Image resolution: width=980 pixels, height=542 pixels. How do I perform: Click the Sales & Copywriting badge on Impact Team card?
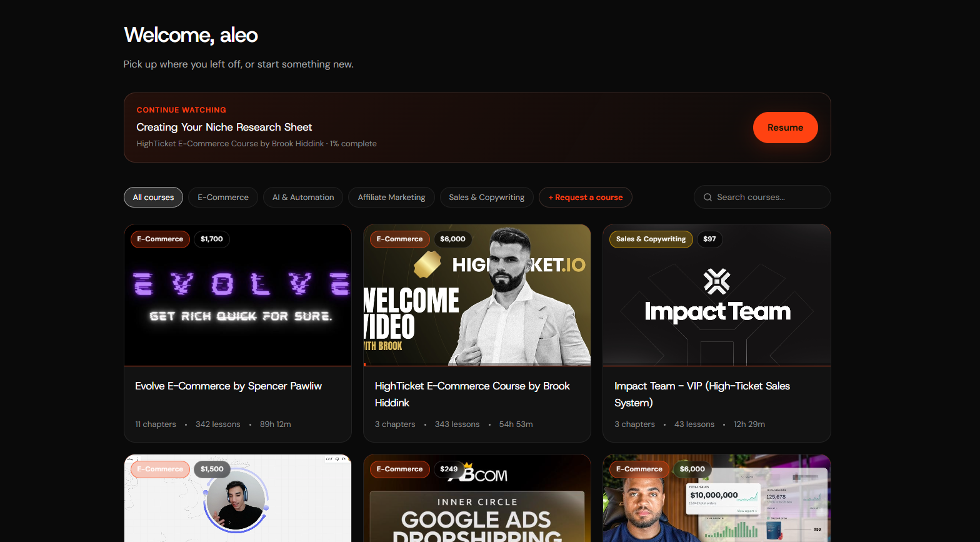pos(651,239)
